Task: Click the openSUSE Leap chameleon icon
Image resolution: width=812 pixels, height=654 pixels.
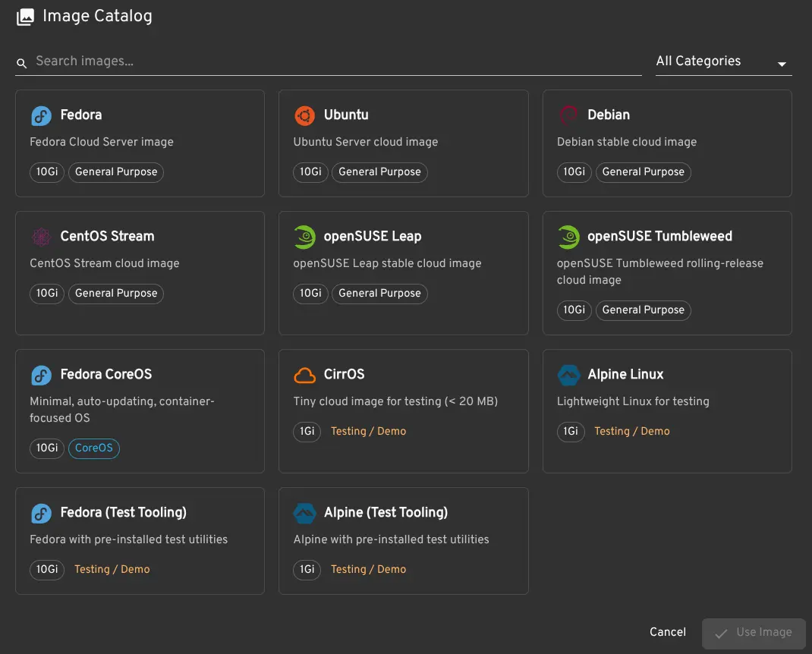Action: click(304, 237)
